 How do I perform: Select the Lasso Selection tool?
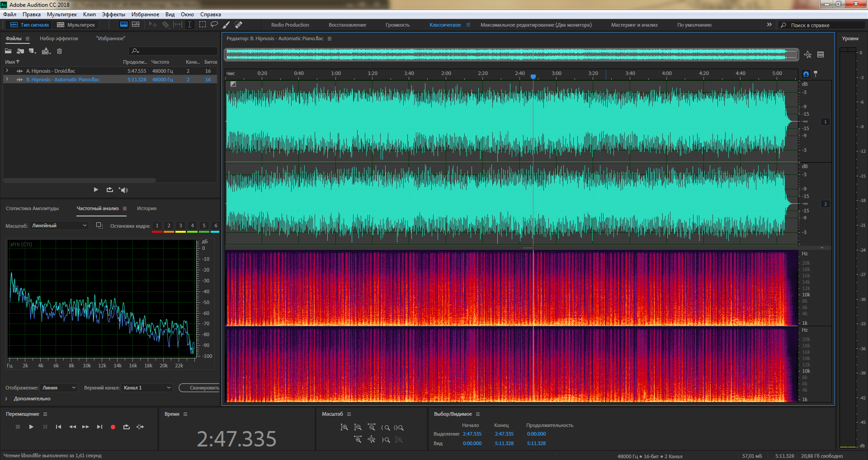pos(214,24)
